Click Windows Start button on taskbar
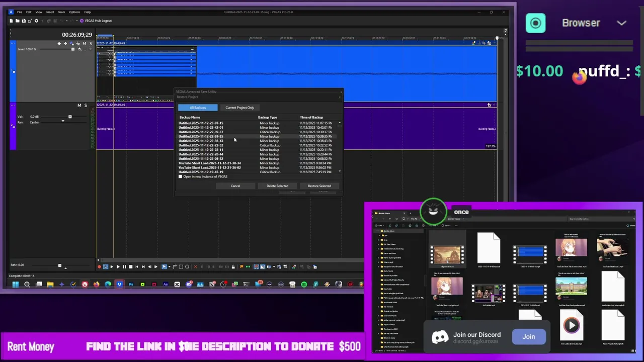The image size is (644, 362). (x=16, y=284)
